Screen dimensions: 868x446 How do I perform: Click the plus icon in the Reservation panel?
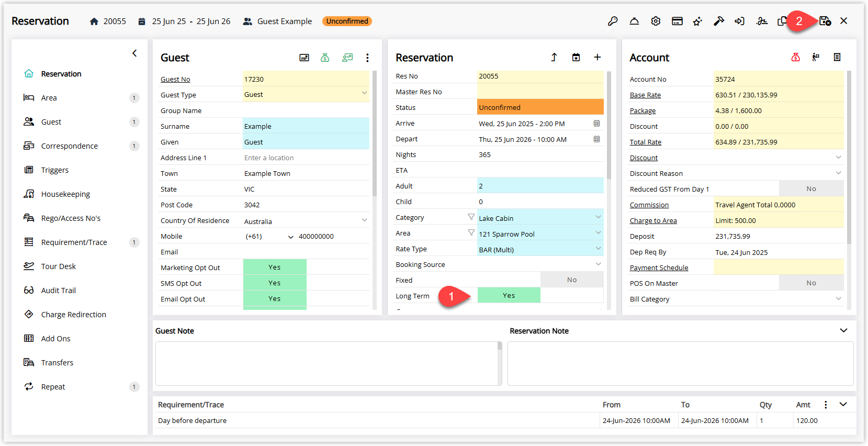click(597, 57)
